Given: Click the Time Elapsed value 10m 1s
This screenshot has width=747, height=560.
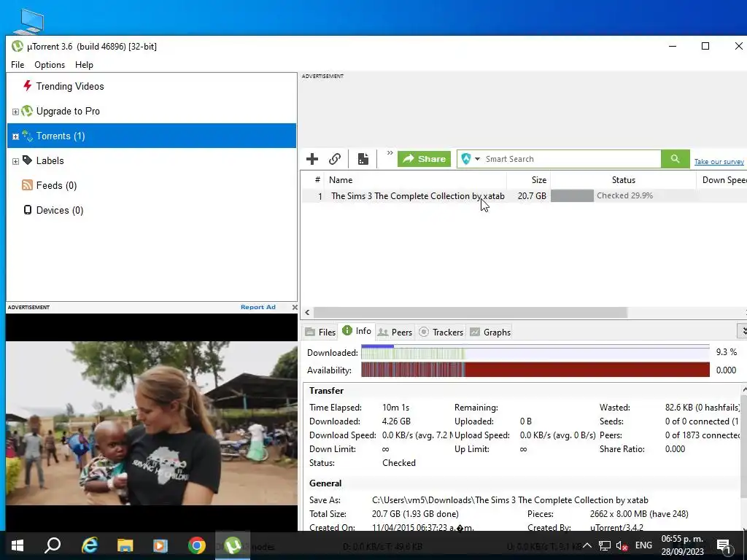Looking at the screenshot, I should coord(395,408).
